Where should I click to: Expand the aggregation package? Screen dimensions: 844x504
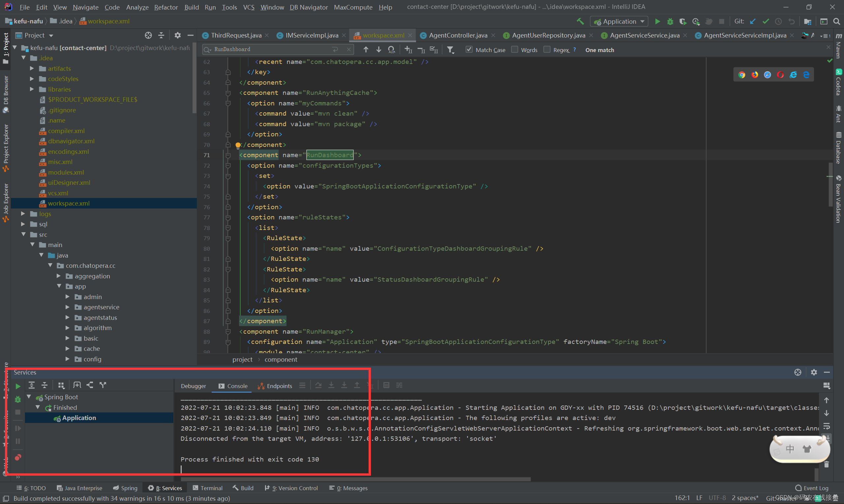coord(58,276)
